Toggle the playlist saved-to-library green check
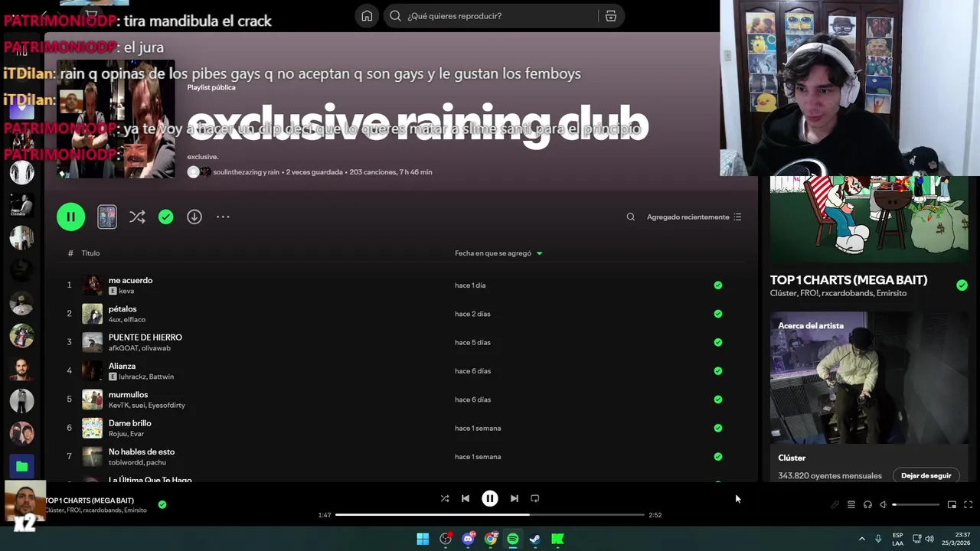 (165, 217)
